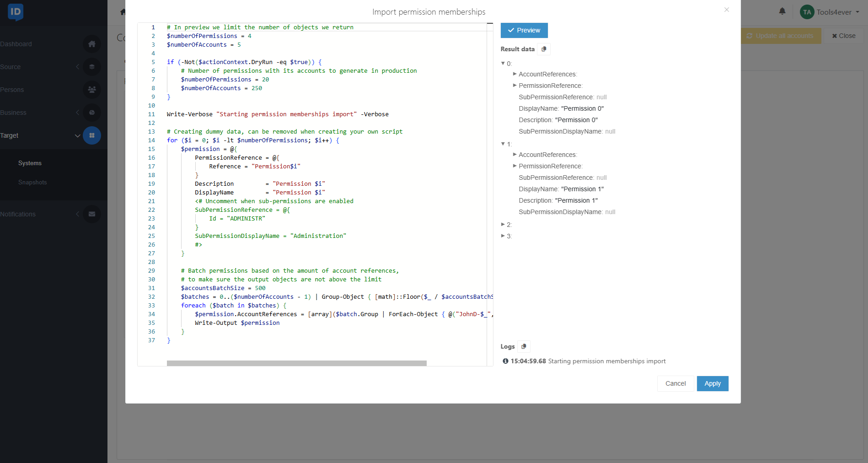Click the code editor horizontal scrollbar

pos(297,363)
